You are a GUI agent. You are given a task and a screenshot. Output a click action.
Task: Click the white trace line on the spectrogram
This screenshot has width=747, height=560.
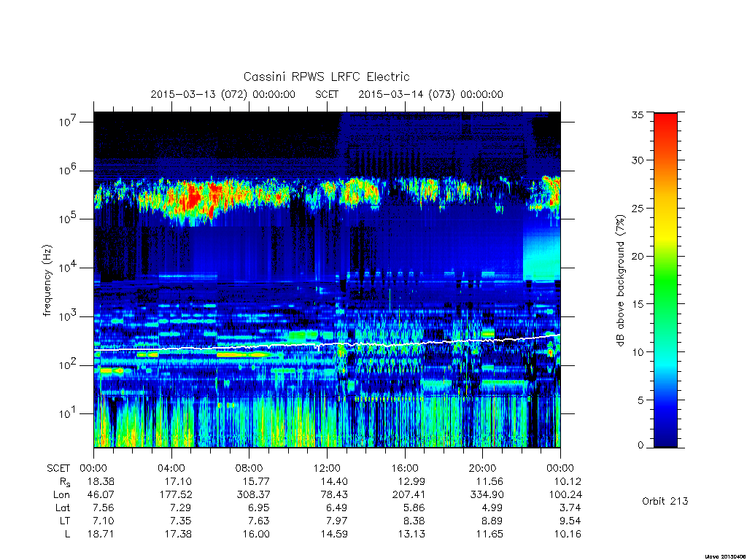click(x=327, y=344)
